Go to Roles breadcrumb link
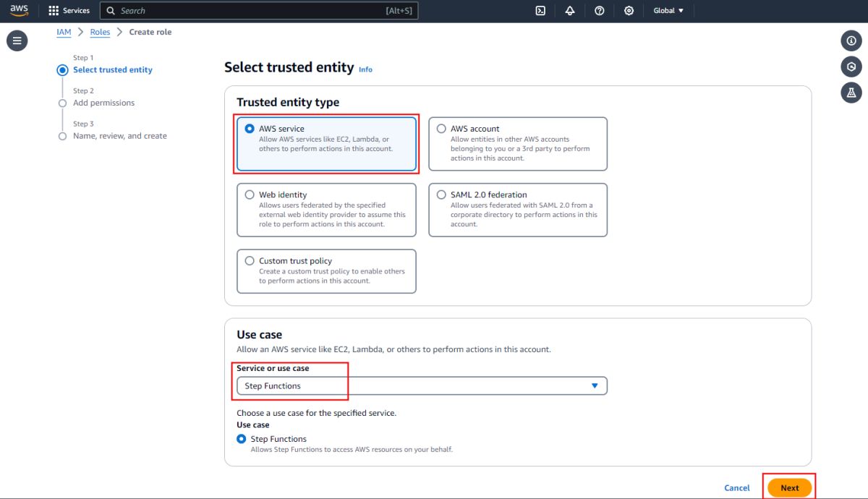Viewport: 868px width, 499px height. (100, 32)
